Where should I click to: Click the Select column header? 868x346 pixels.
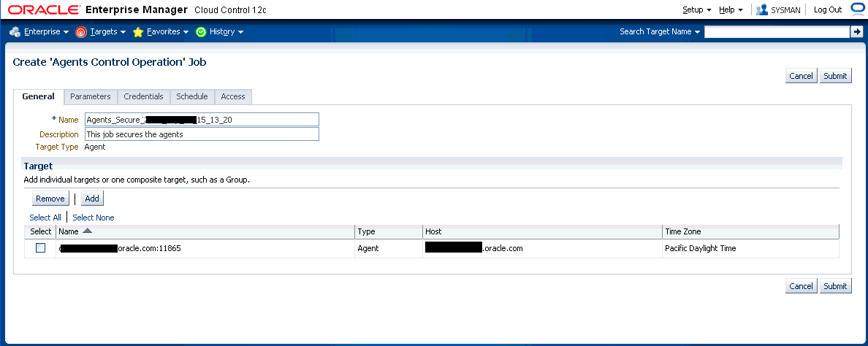pos(40,231)
